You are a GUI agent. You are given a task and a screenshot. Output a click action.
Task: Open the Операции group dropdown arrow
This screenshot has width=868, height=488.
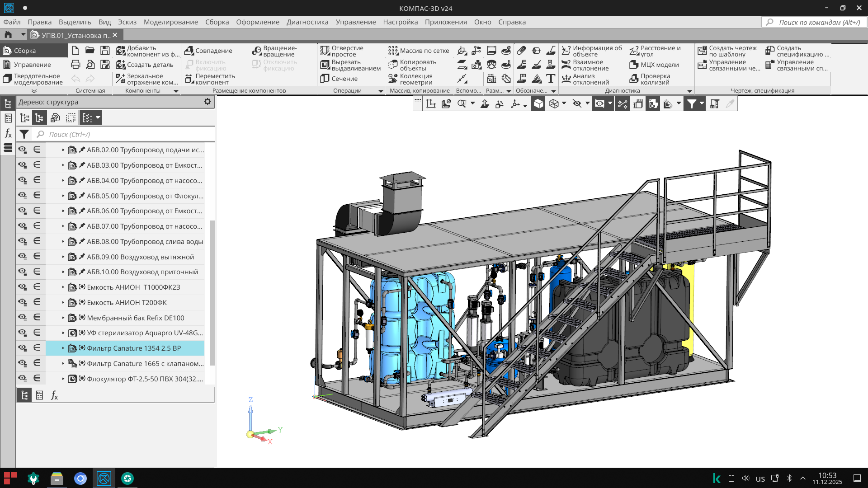pyautogui.click(x=381, y=91)
